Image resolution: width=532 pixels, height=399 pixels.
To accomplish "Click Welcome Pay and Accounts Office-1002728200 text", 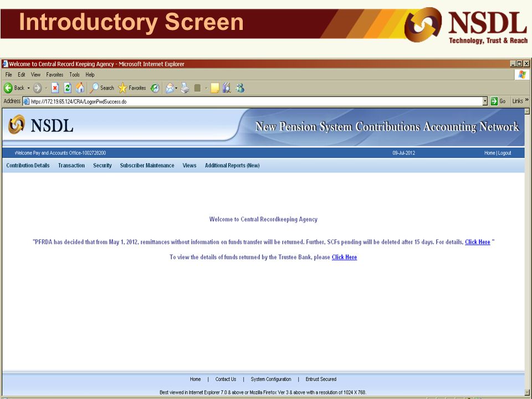I will click(x=60, y=153).
